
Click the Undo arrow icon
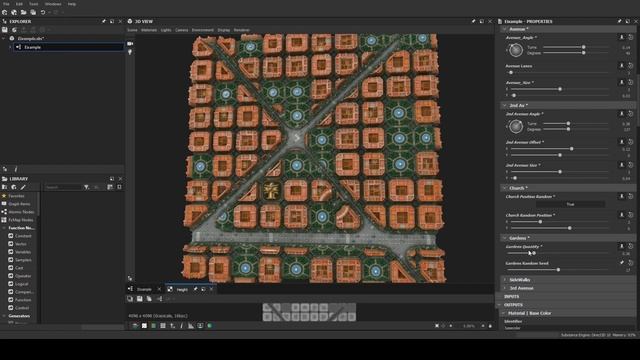pyautogui.click(x=42, y=13)
